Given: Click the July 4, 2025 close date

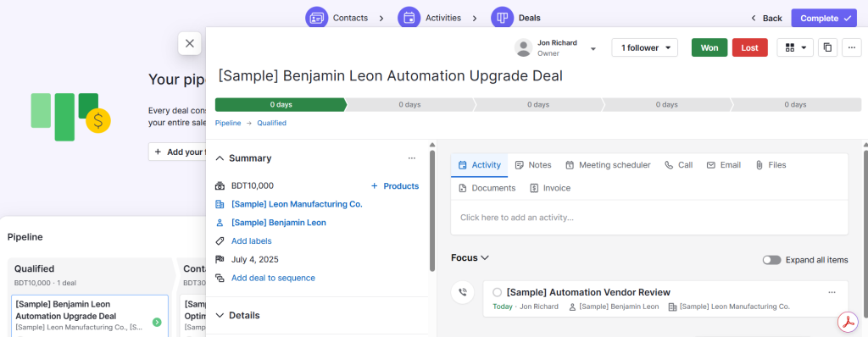Looking at the screenshot, I should pyautogui.click(x=254, y=260).
